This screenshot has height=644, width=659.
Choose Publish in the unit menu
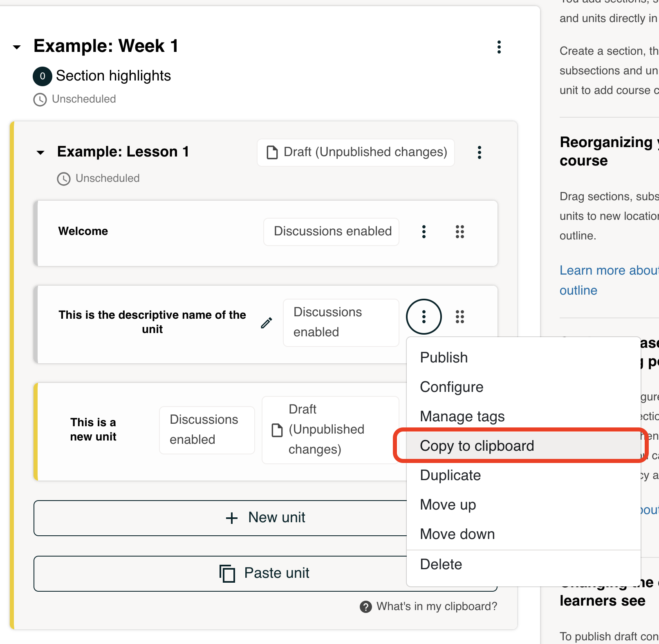coord(444,358)
